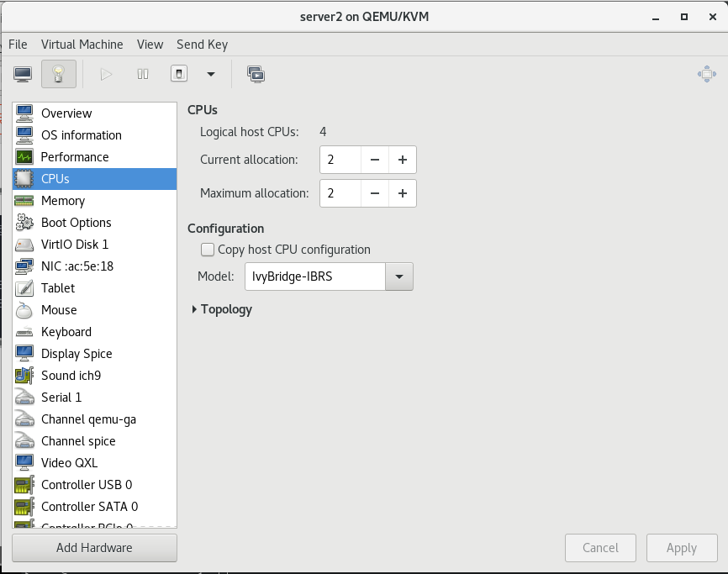Increase Current allocation with plus button

tap(403, 160)
